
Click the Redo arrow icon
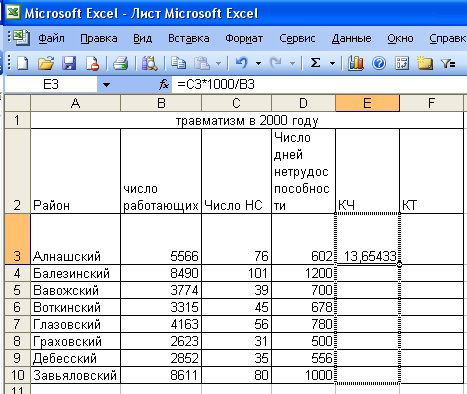click(x=275, y=63)
